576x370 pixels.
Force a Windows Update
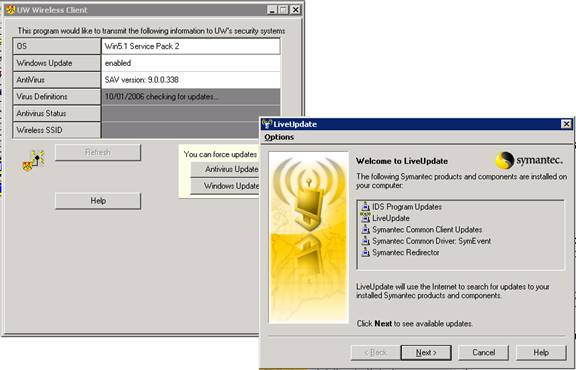point(225,186)
